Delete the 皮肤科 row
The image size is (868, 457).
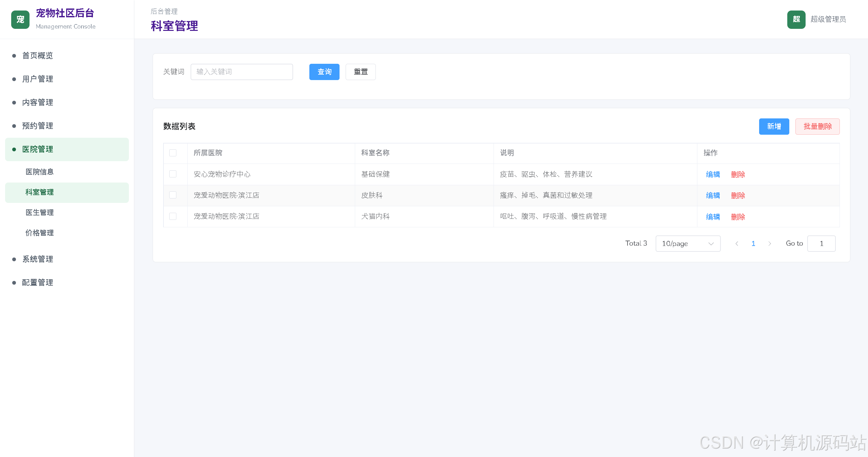point(738,195)
